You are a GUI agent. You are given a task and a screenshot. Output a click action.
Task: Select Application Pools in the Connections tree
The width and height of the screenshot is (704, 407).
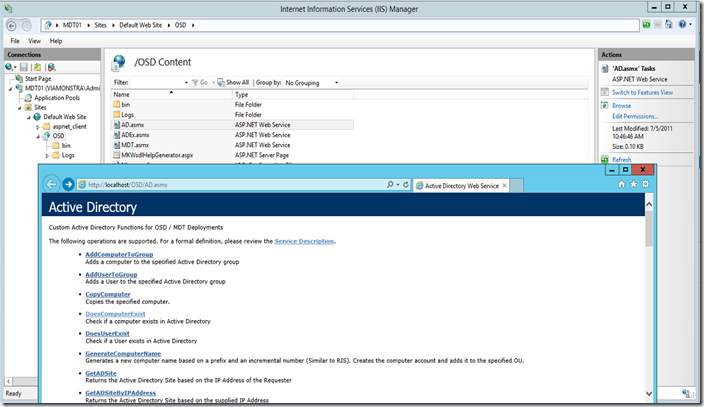point(58,98)
